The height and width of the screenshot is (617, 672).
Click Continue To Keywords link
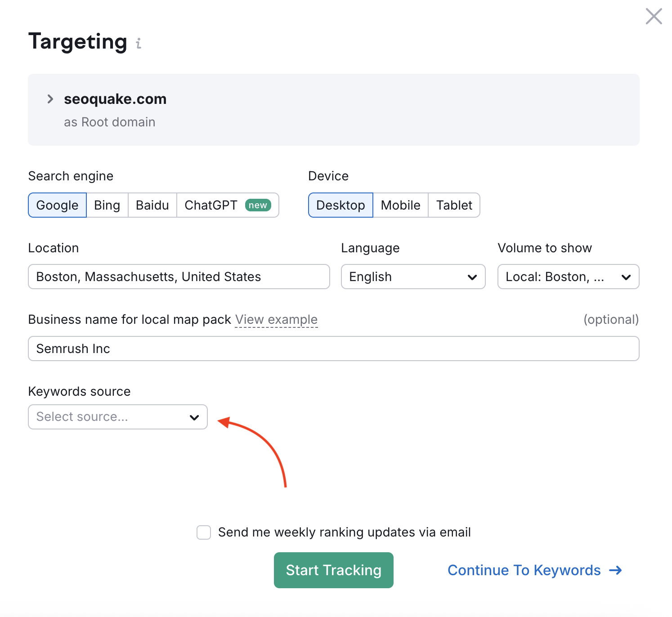pos(535,570)
